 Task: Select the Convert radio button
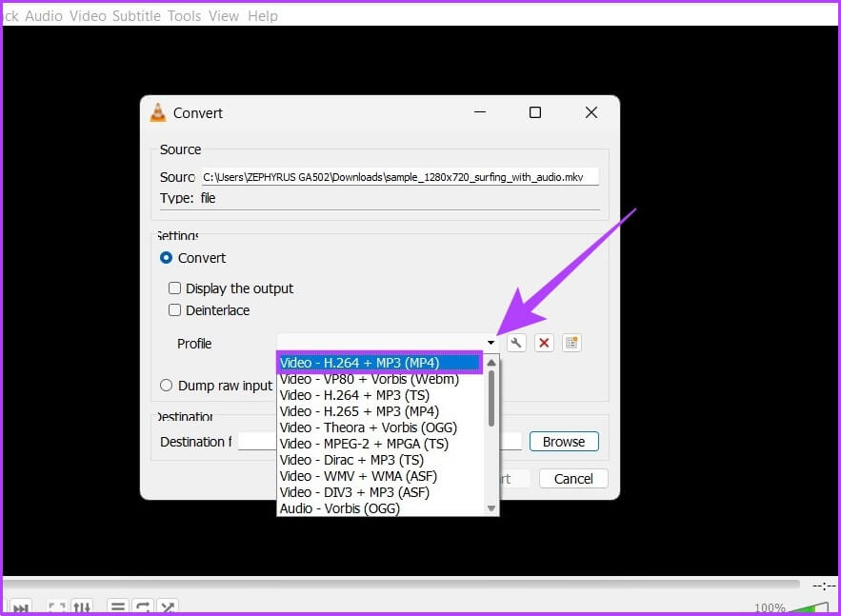pos(167,258)
